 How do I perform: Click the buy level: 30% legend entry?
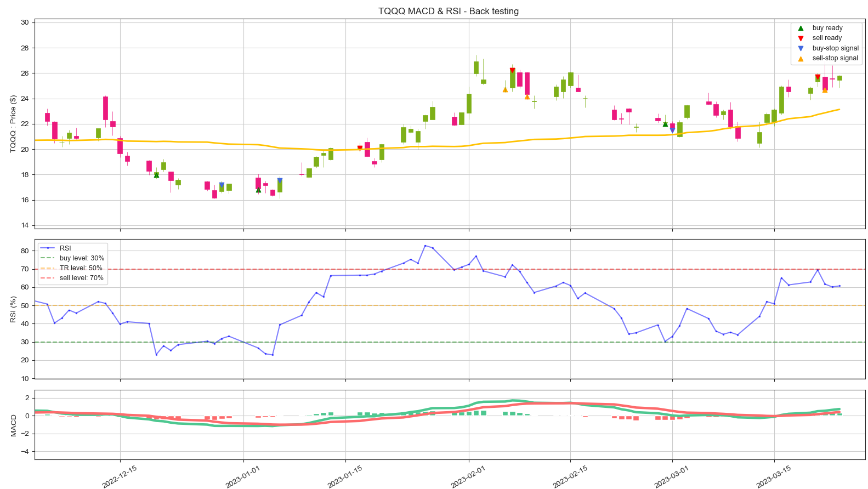72,258
